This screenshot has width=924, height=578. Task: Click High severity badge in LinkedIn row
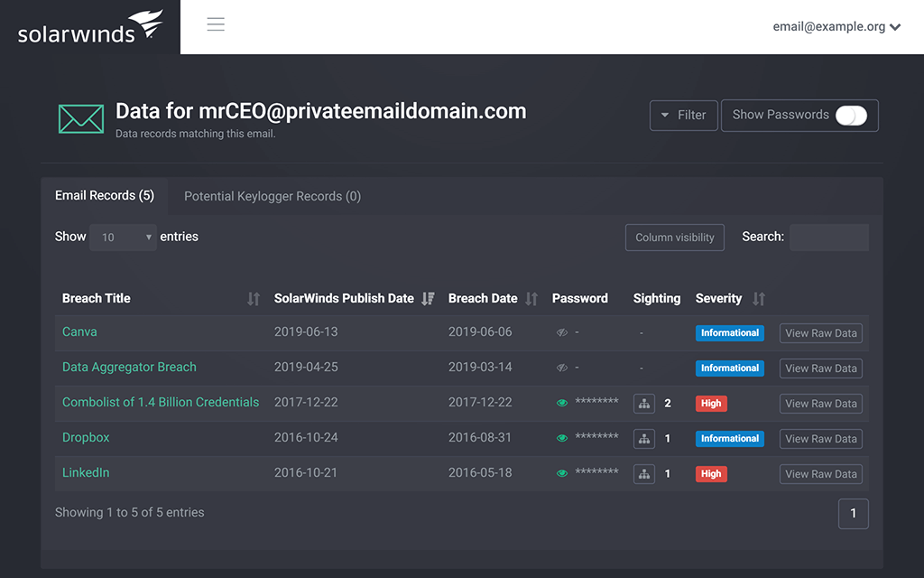tap(711, 474)
